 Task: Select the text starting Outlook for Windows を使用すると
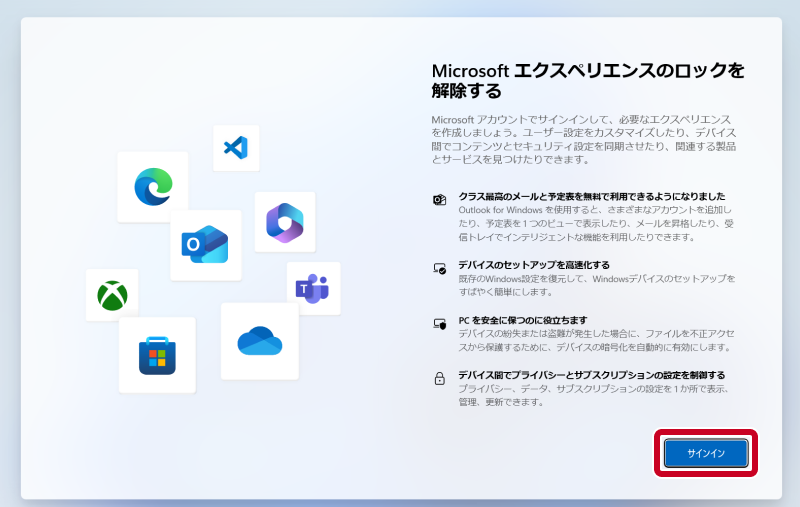pyautogui.click(x=596, y=223)
